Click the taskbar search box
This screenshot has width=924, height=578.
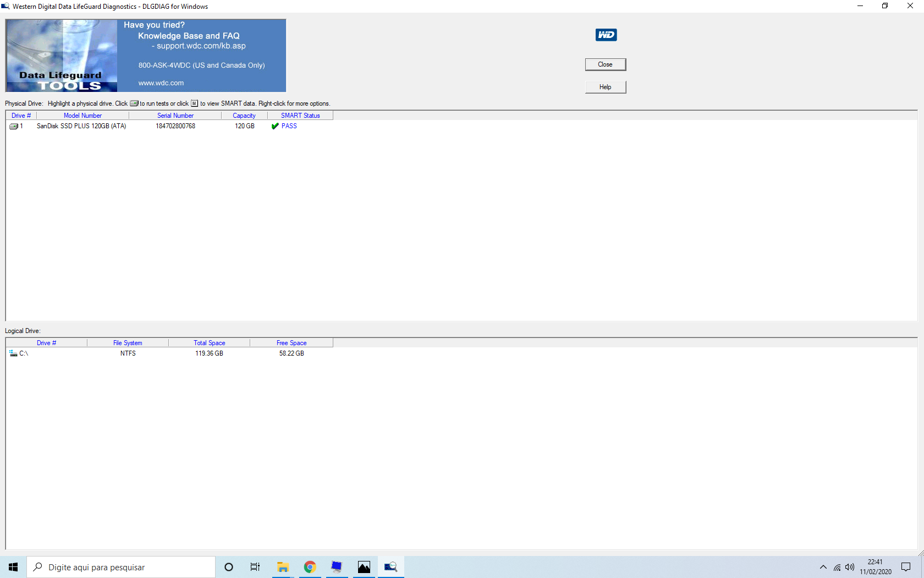121,567
